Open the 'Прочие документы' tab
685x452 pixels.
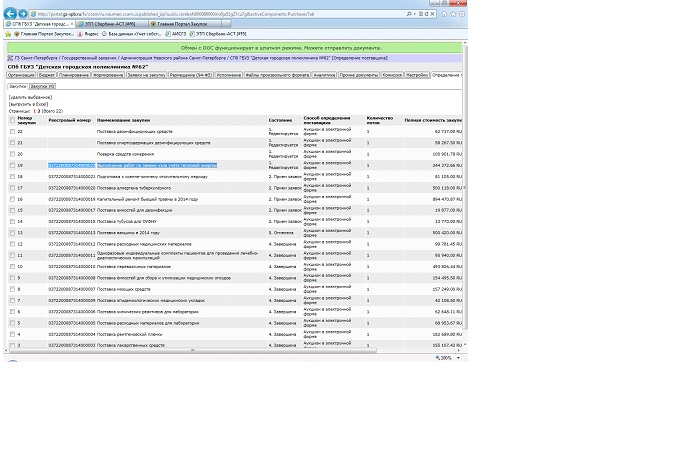point(359,75)
